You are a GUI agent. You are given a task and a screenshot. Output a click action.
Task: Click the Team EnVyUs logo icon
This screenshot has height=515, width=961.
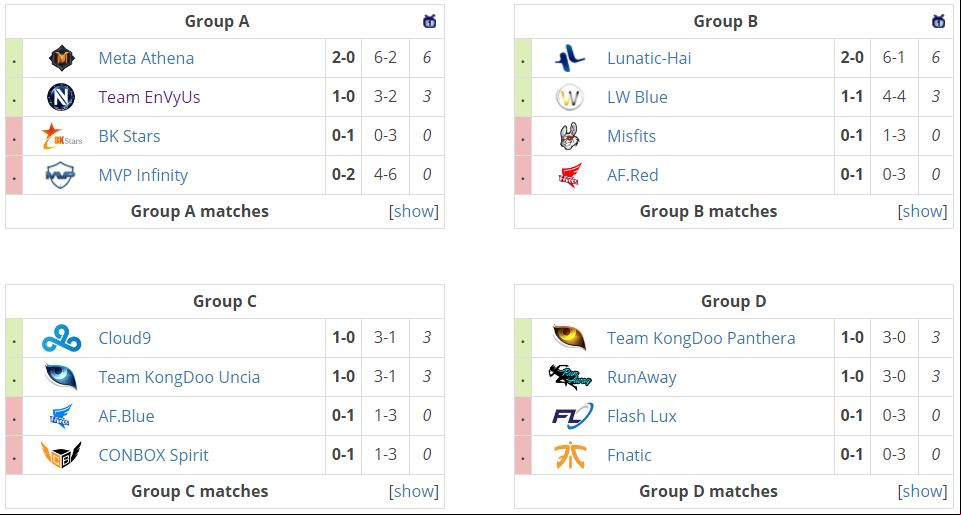[61, 97]
